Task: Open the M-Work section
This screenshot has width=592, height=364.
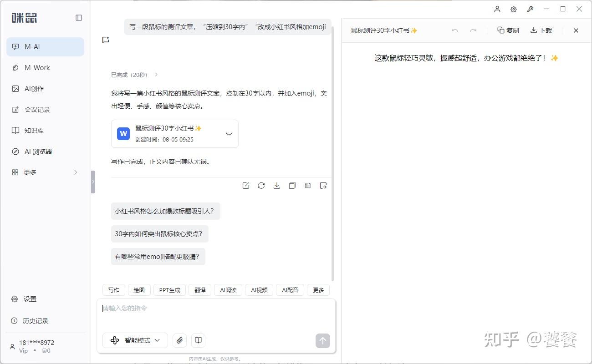Action: [x=45, y=68]
